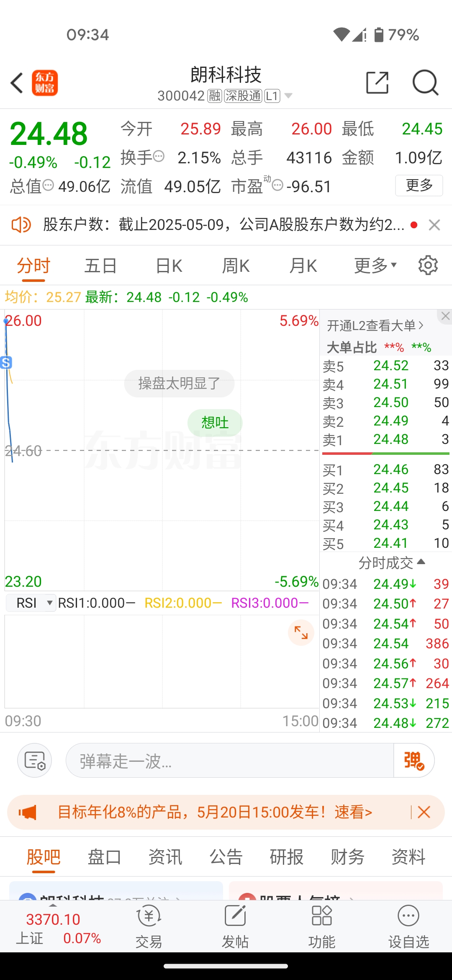Expand the 更多 chart period dropdown
The width and height of the screenshot is (452, 980).
pyautogui.click(x=375, y=266)
